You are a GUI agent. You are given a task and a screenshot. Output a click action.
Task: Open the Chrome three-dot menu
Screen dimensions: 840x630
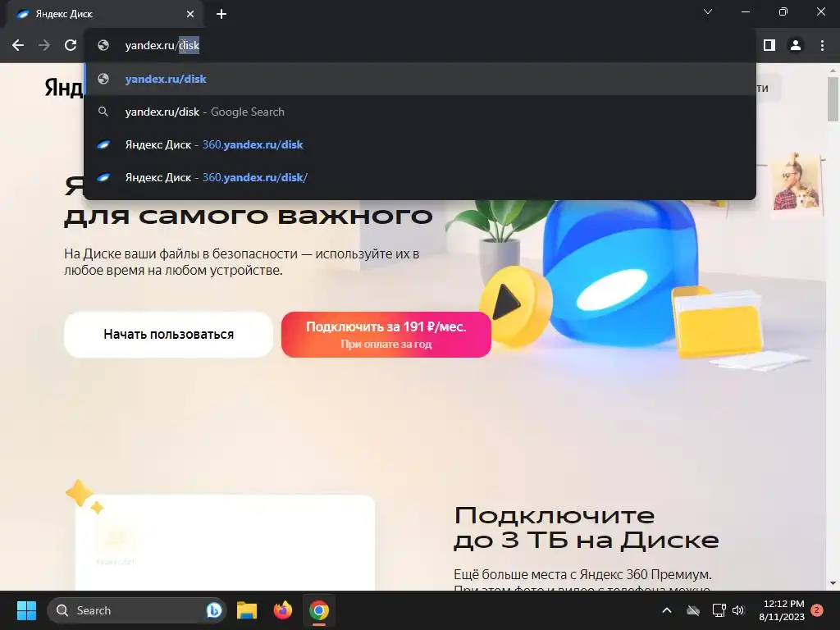[822, 46]
